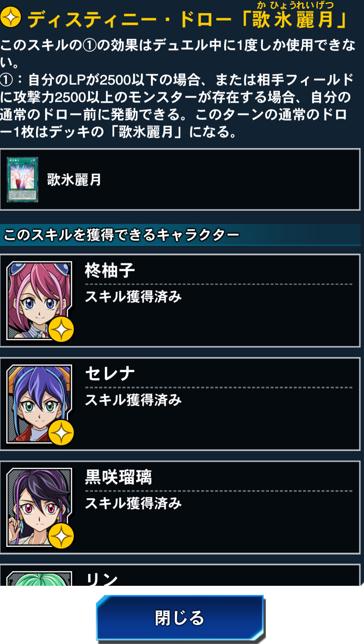Select the 柊柚子 character name
Screen dimensions: 364x644
point(110,271)
